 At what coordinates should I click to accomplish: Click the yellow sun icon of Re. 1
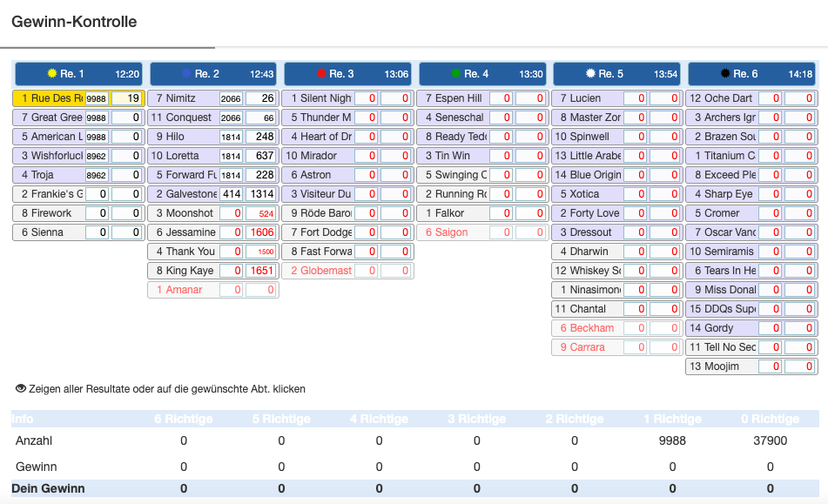click(x=51, y=73)
